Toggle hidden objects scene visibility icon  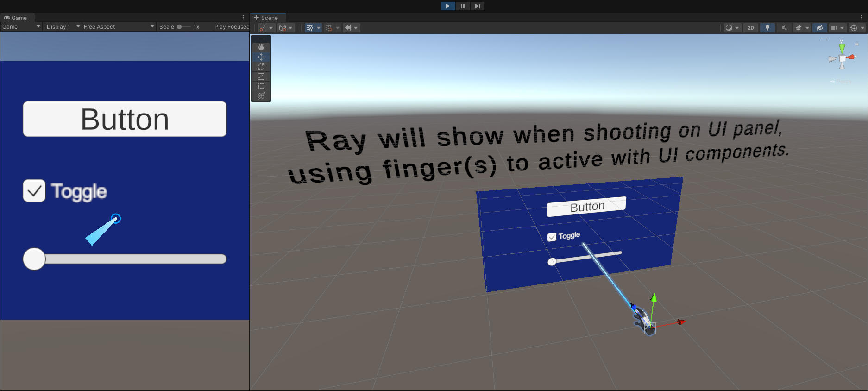(820, 28)
